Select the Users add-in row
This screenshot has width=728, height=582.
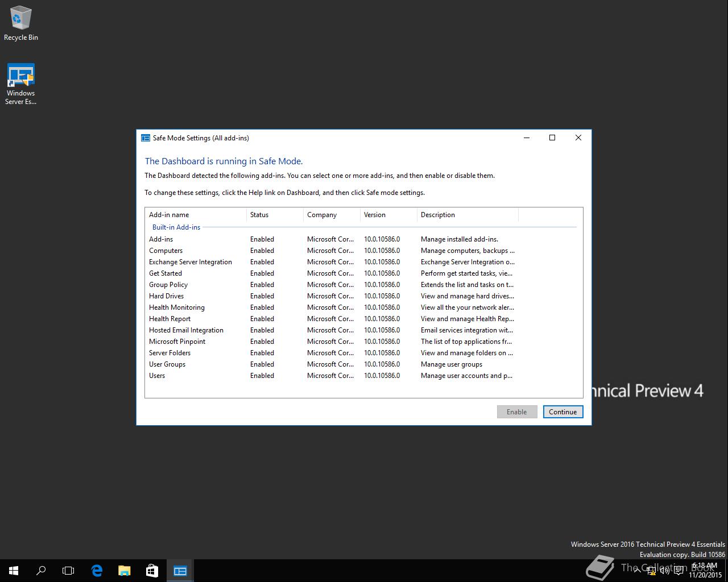click(332, 376)
